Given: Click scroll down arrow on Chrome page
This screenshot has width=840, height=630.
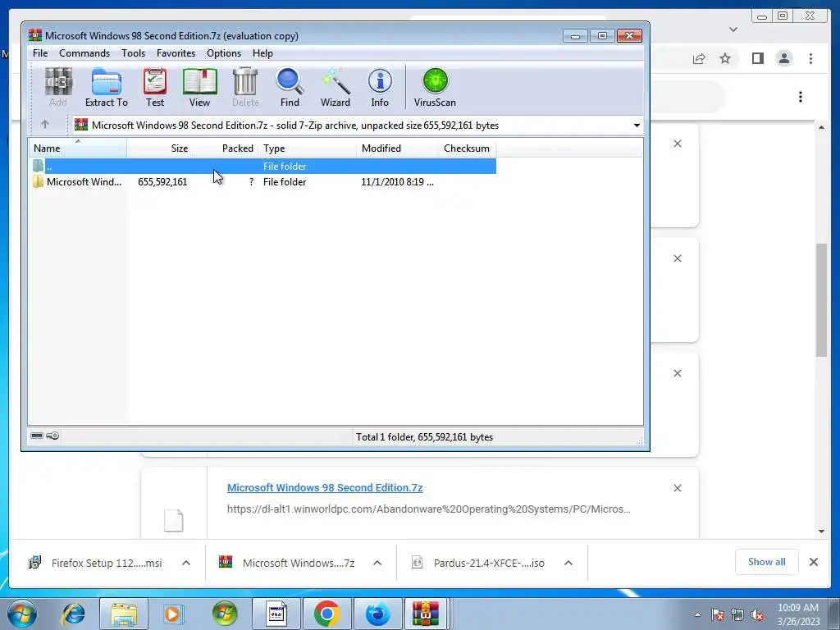Looking at the screenshot, I should 821,532.
